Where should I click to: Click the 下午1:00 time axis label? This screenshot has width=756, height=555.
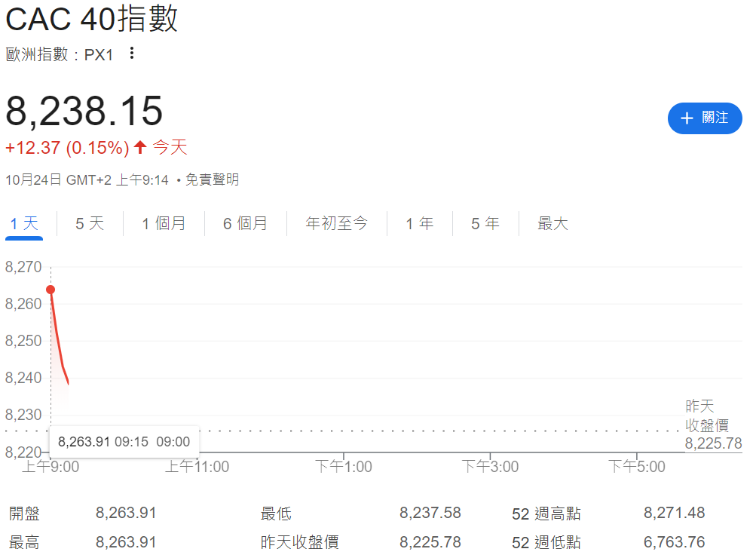344,467
